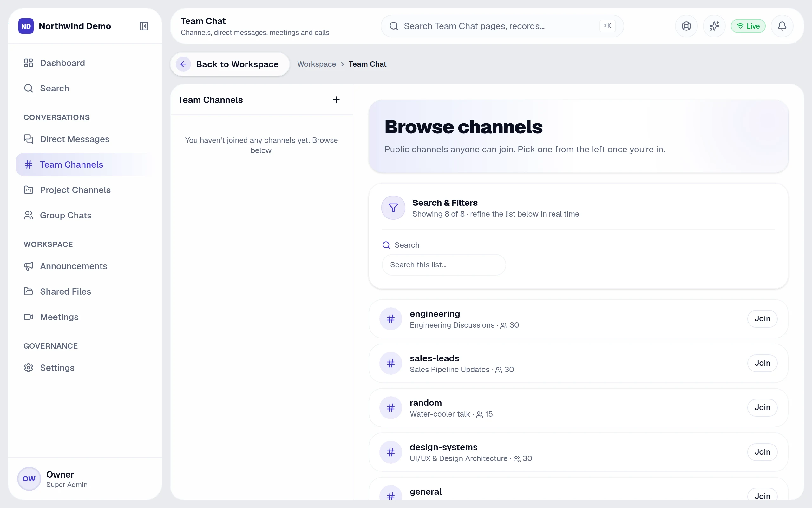
Task: Click the Workspace breadcrumb link
Action: point(317,64)
